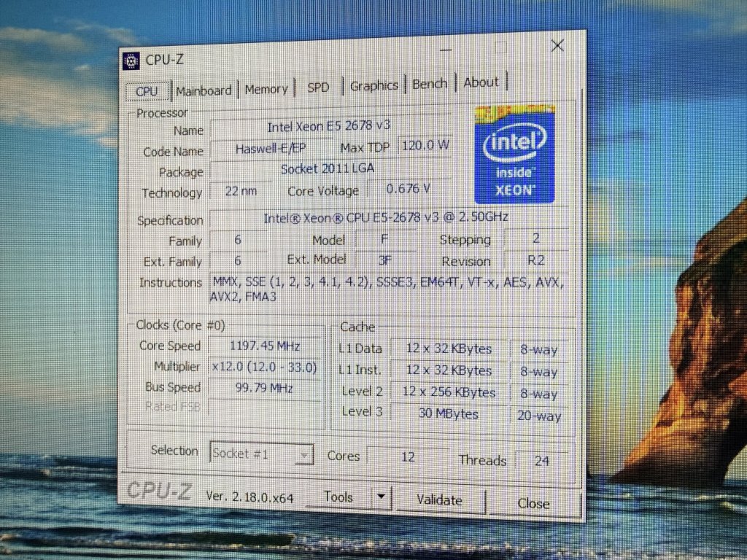This screenshot has height=560, width=747.
Task: Click the Level 2 '8-way' associativity
Action: tap(539, 394)
